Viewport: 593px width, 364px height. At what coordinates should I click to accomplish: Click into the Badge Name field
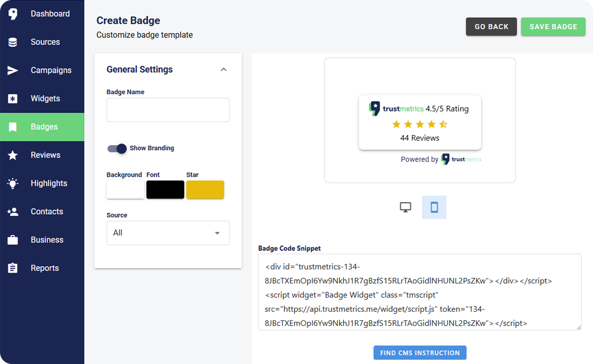tap(168, 110)
